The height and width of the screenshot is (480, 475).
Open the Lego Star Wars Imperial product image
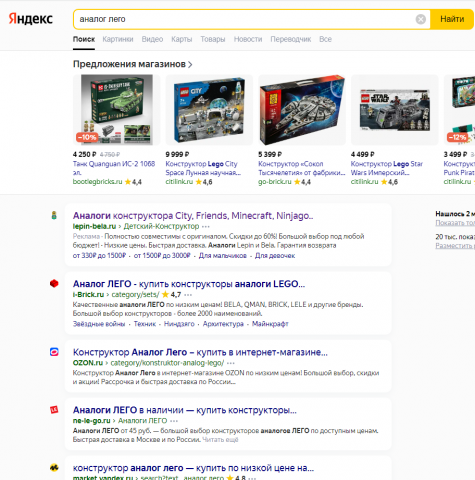[394, 110]
